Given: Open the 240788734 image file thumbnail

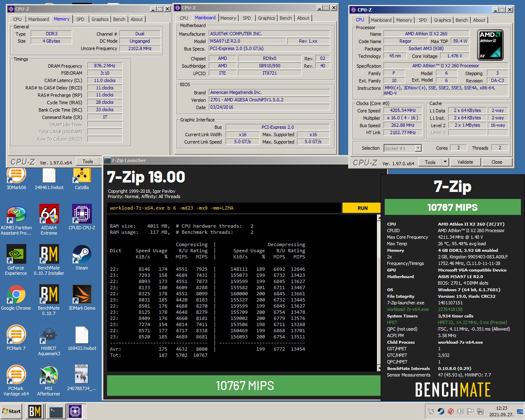Looking at the screenshot, I should tap(82, 378).
